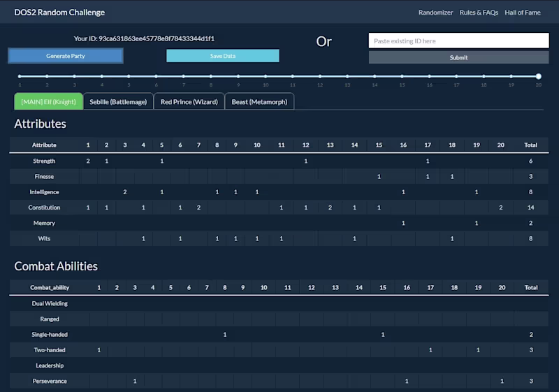Jump to level 15 on slider
Image resolution: width=559 pixels, height=392 pixels.
coord(402,76)
